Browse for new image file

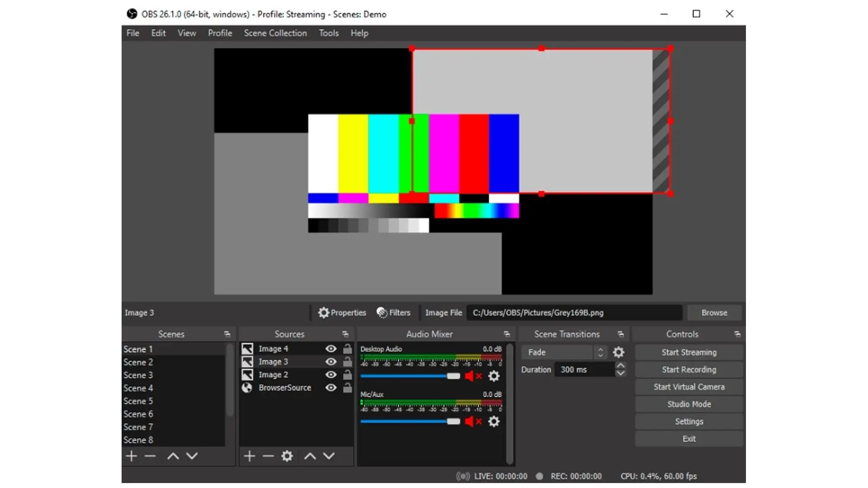714,312
